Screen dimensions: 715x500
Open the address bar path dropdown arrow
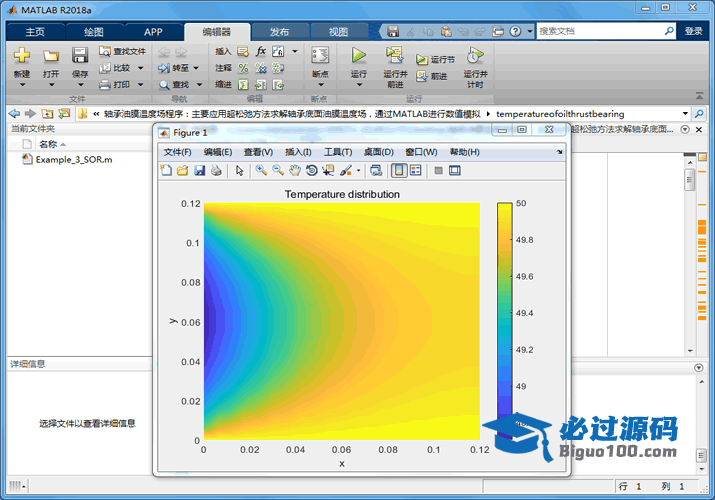685,113
